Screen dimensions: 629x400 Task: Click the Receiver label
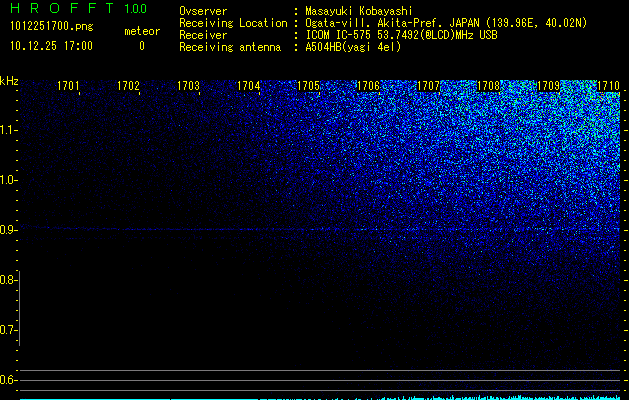203,35
